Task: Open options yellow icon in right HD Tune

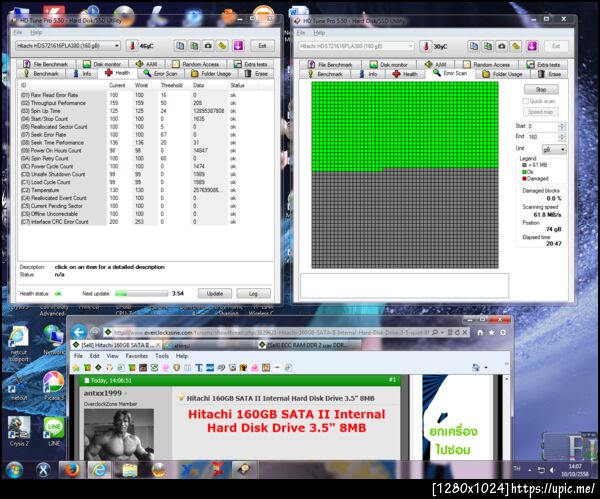Action: 516,46
